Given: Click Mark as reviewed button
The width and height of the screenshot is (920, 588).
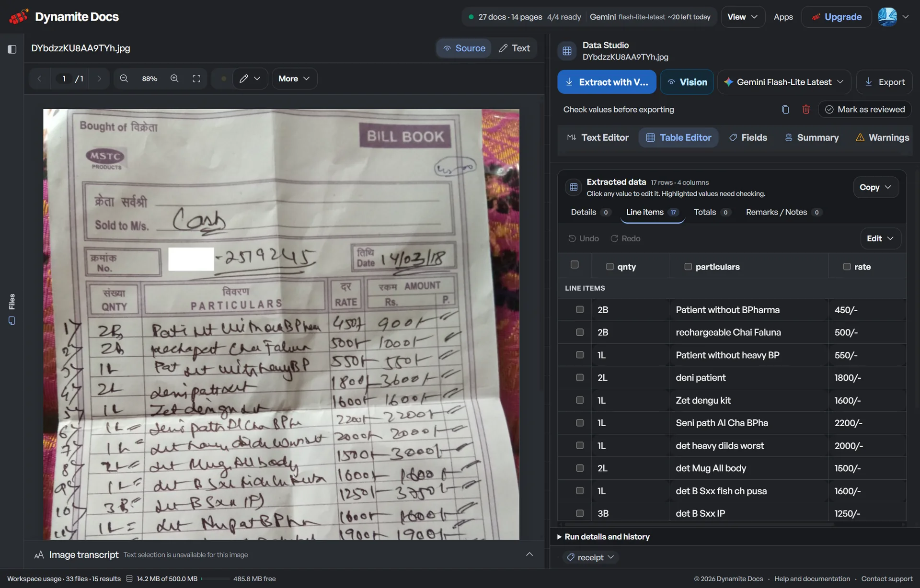Looking at the screenshot, I should (x=864, y=110).
